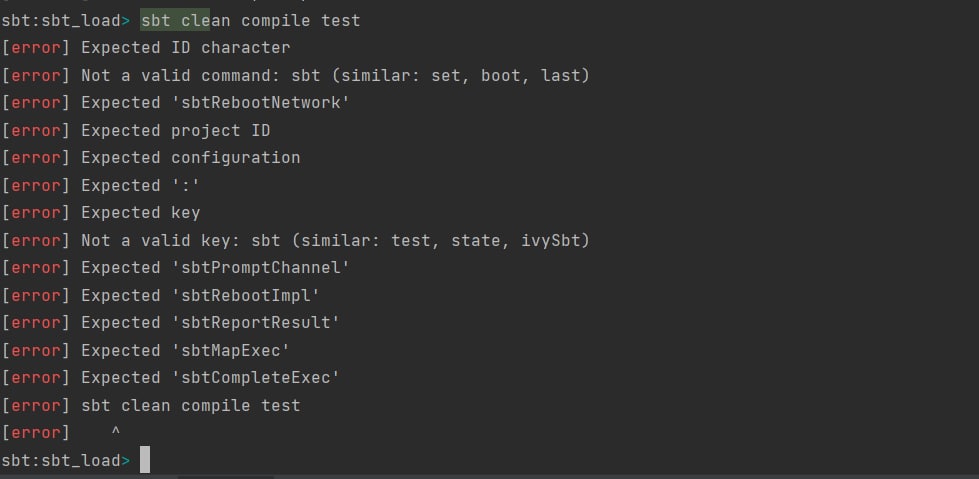
Task: Click the 'Not a valid key: sbt' error line
Action: coord(295,240)
